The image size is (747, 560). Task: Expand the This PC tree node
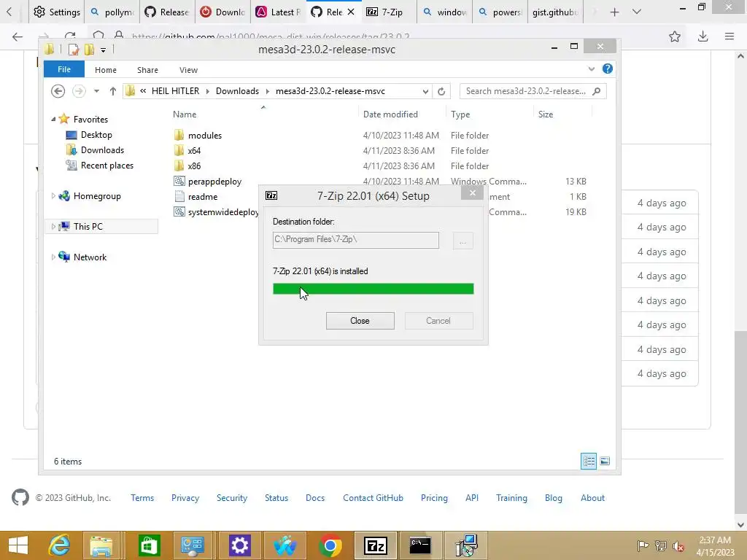click(53, 227)
